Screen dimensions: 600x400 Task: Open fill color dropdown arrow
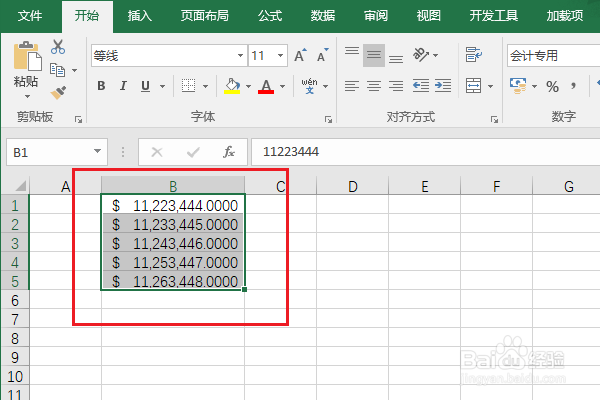point(248,87)
